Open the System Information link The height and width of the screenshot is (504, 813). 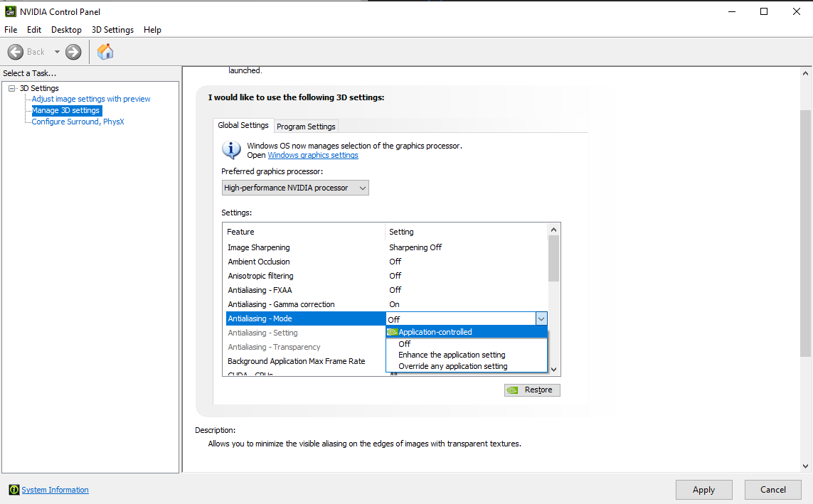tap(55, 490)
